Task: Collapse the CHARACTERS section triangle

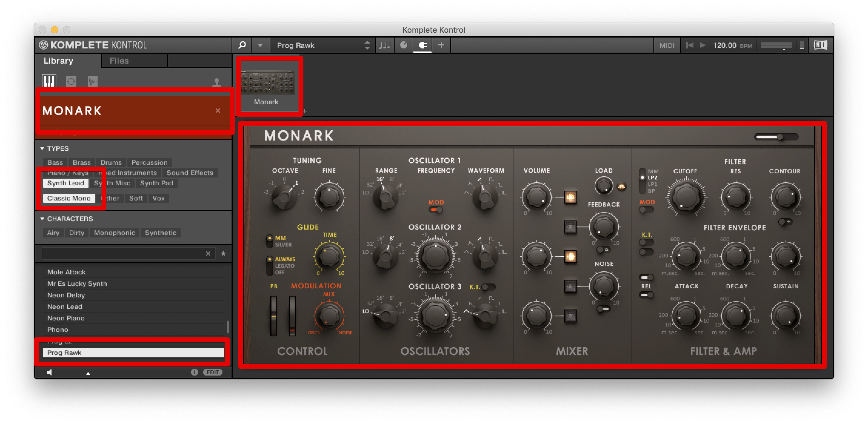Action: 42,219
